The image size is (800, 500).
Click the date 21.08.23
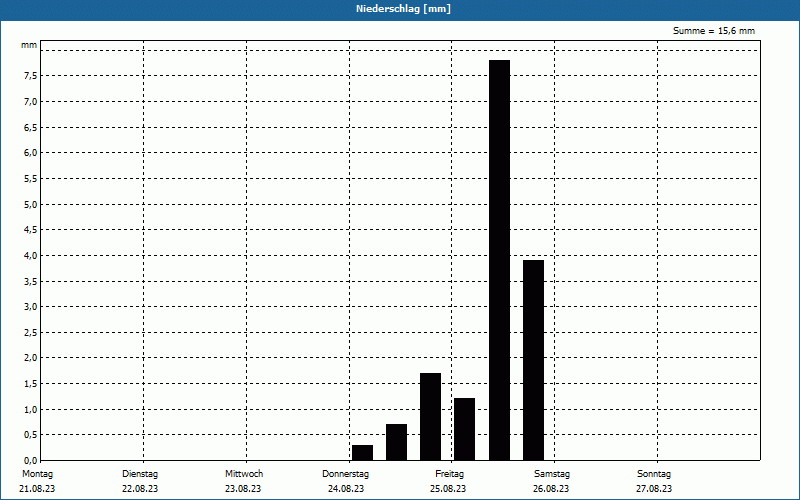37,489
